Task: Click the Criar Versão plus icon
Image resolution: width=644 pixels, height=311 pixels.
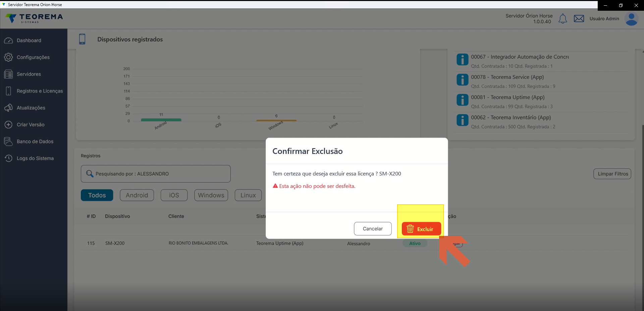Action: click(x=8, y=124)
